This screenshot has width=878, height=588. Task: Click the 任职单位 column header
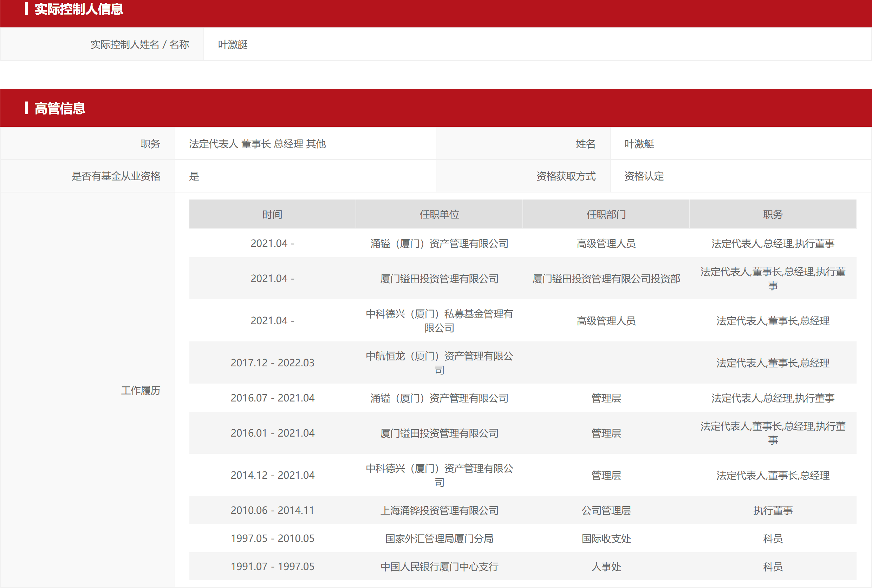[x=440, y=215]
